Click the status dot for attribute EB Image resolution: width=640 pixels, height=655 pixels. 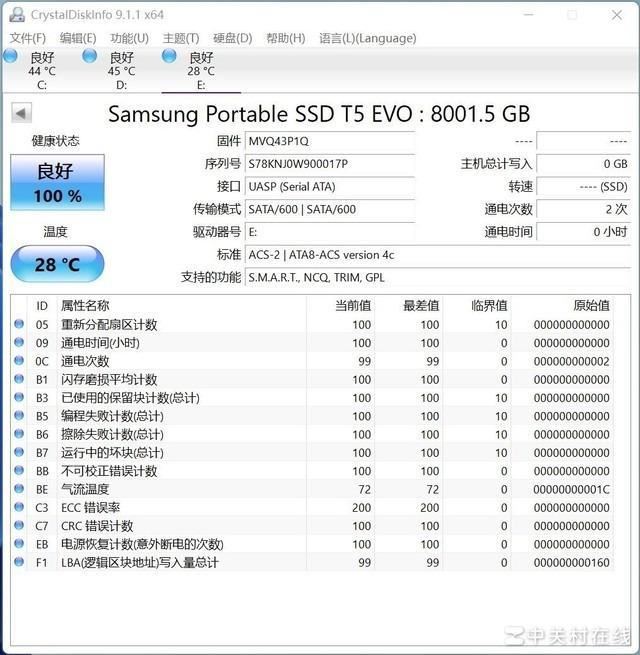click(19, 543)
